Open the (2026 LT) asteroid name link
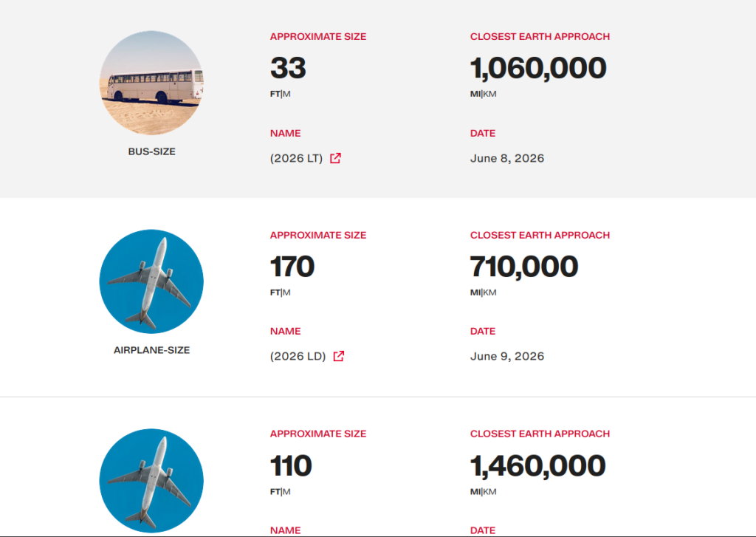 click(296, 158)
